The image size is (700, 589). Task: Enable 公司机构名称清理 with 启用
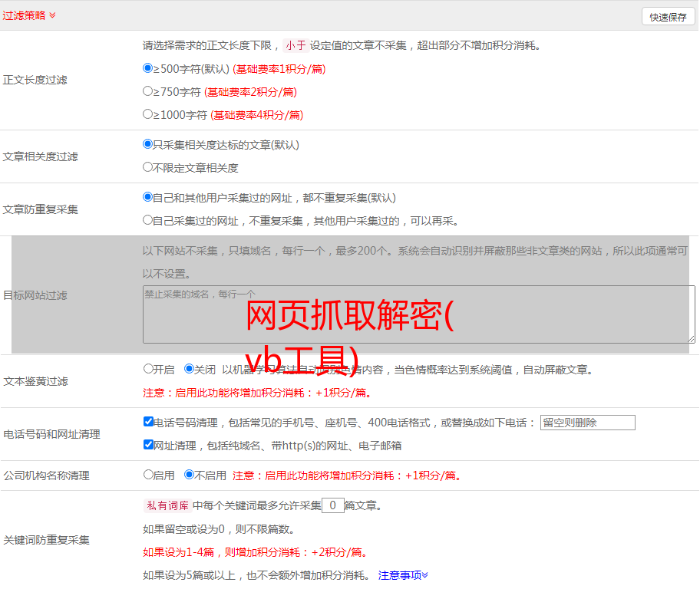(148, 475)
